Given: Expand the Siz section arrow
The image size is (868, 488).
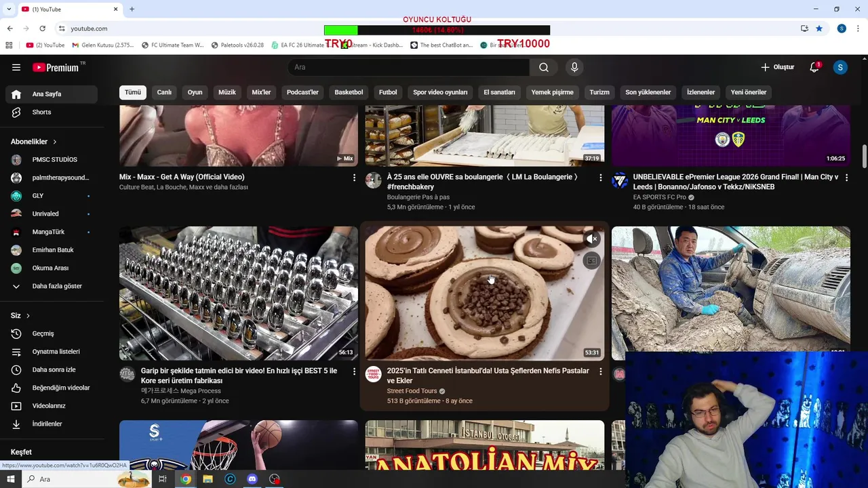Looking at the screenshot, I should tap(28, 316).
